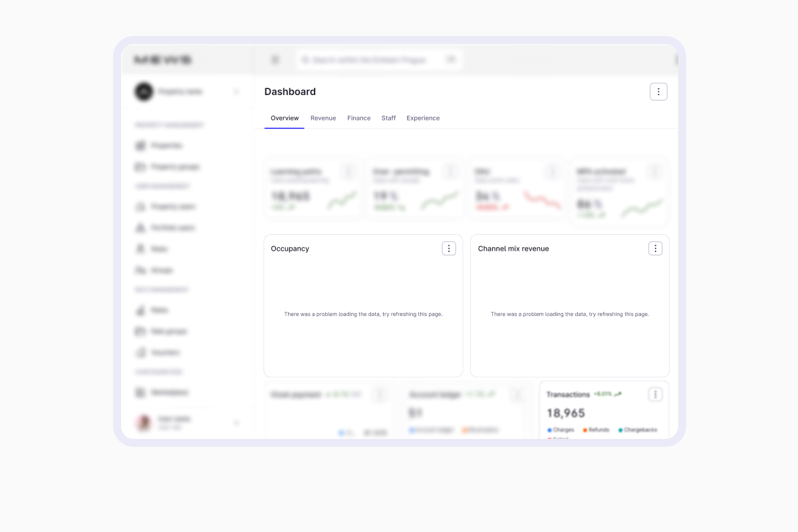Toggle the Refunds series in Transactions legend
The width and height of the screenshot is (798, 532).
click(x=596, y=430)
